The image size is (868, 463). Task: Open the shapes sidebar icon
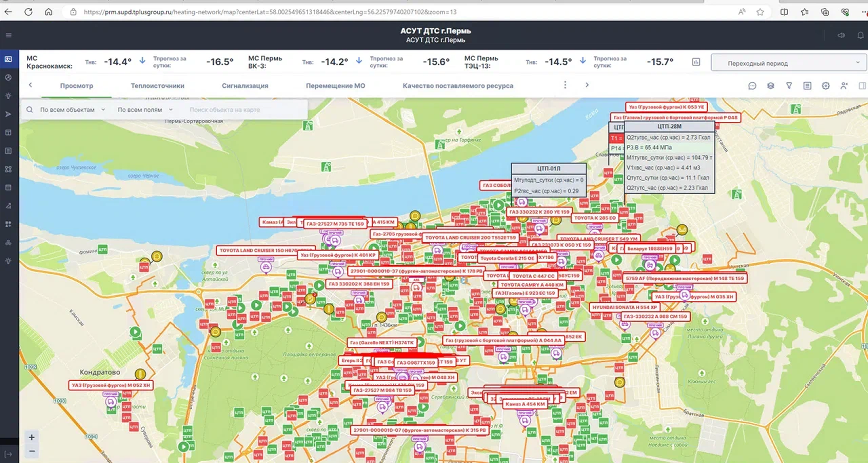click(9, 224)
